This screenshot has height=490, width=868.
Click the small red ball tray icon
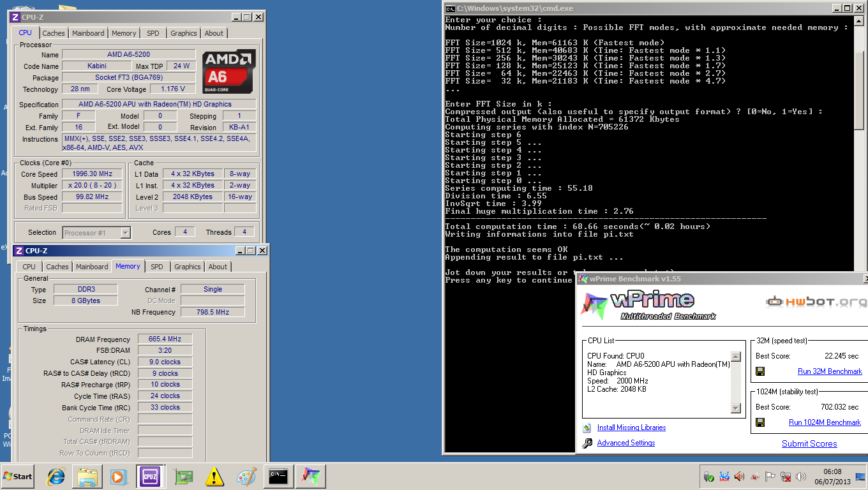(x=755, y=476)
